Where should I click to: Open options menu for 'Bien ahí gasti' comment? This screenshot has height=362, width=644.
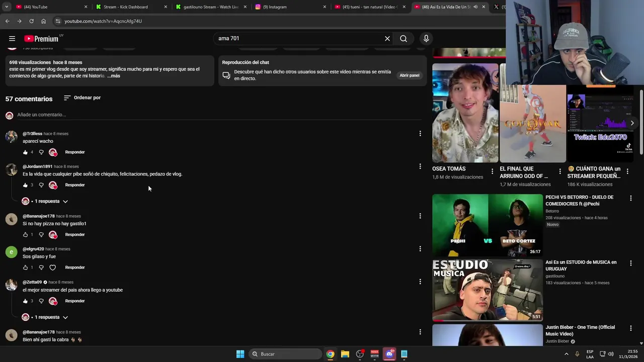420,332
